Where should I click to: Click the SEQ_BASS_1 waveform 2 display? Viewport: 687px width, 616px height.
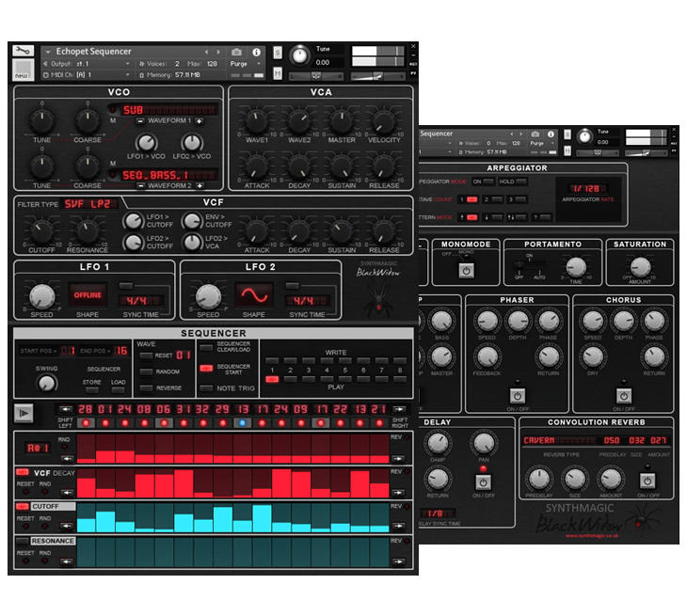tap(168, 175)
